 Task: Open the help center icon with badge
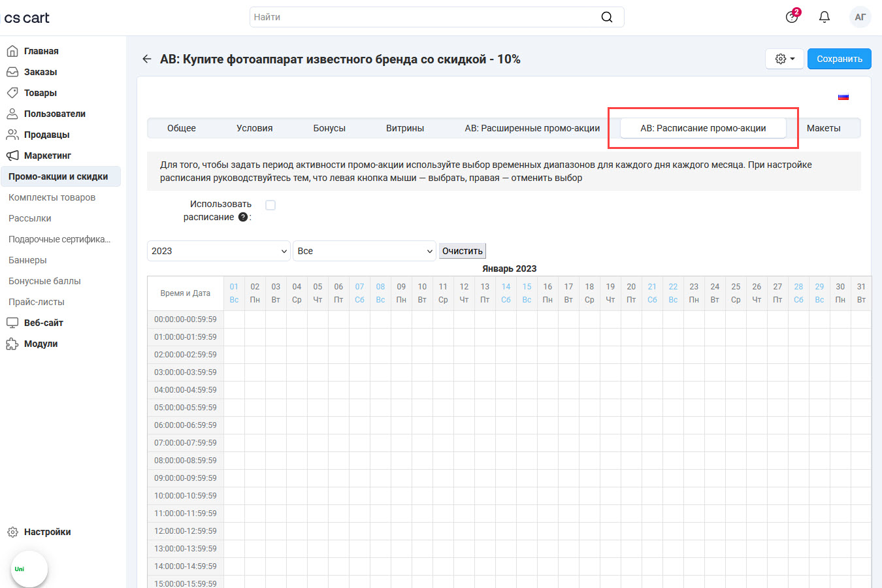(x=792, y=17)
